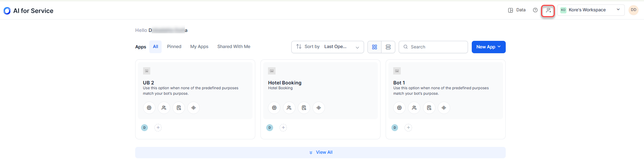Expand the Sort by Last Opened dropdown

click(327, 47)
